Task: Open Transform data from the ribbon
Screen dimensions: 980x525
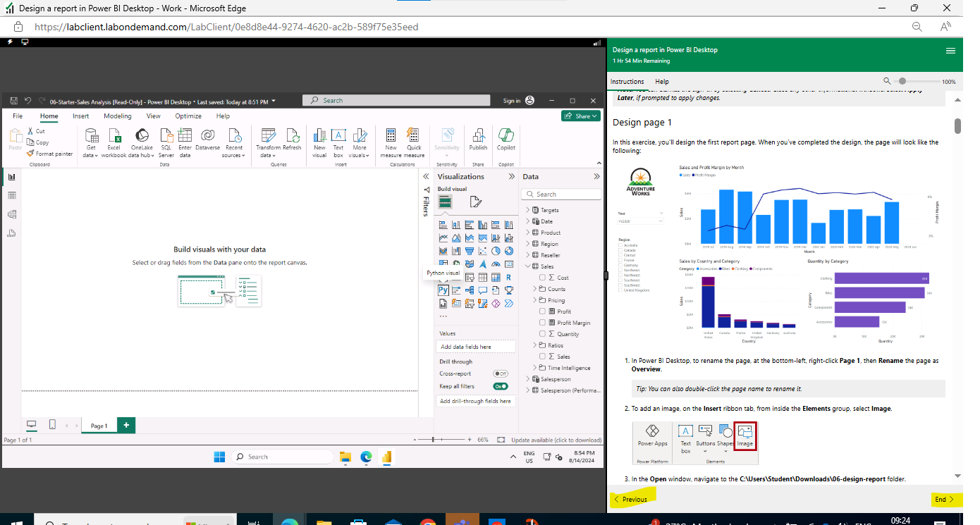Action: (267, 141)
